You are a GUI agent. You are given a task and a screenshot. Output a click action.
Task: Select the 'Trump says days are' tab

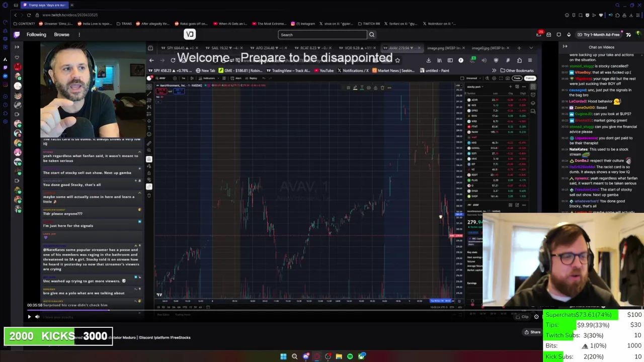pyautogui.click(x=45, y=5)
